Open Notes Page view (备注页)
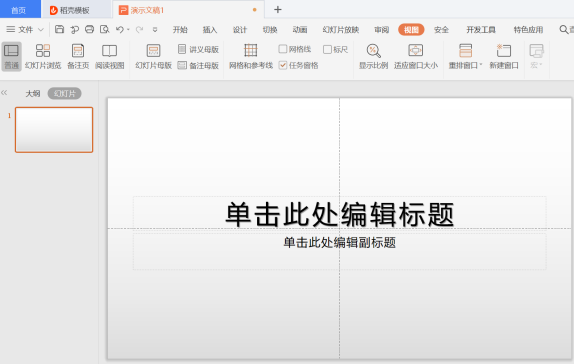 pos(78,56)
